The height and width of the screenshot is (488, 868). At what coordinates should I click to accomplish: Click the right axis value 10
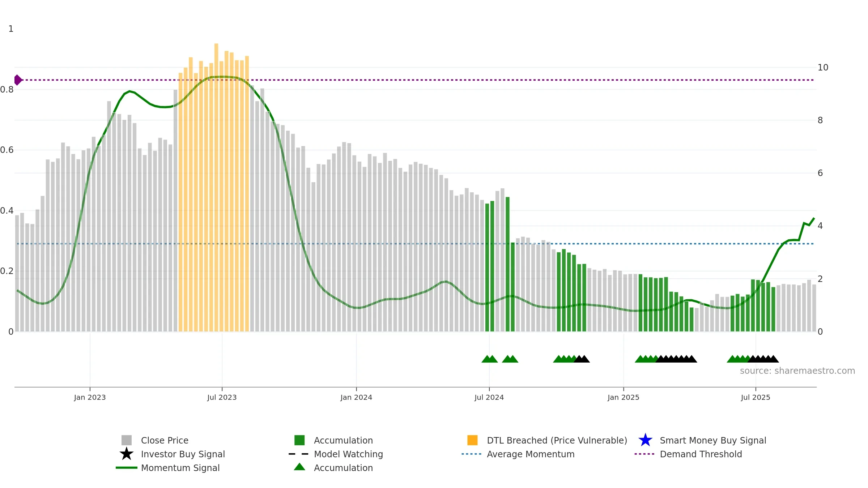823,68
